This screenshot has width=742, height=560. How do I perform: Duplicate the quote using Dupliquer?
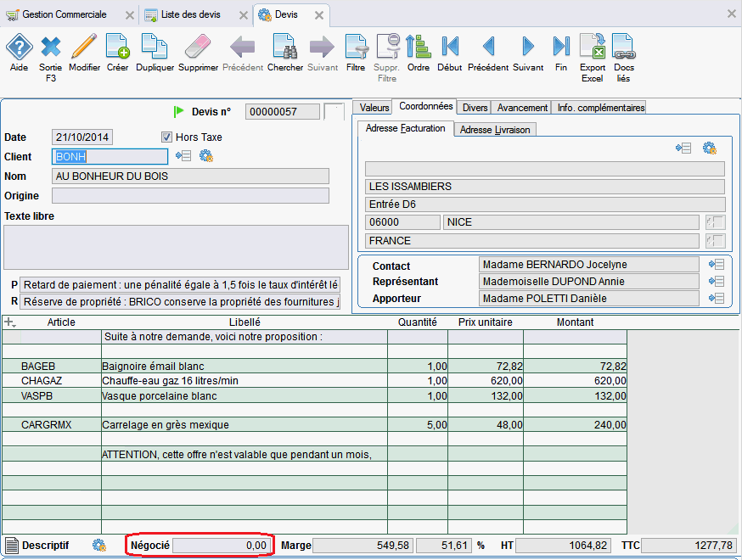click(x=155, y=51)
